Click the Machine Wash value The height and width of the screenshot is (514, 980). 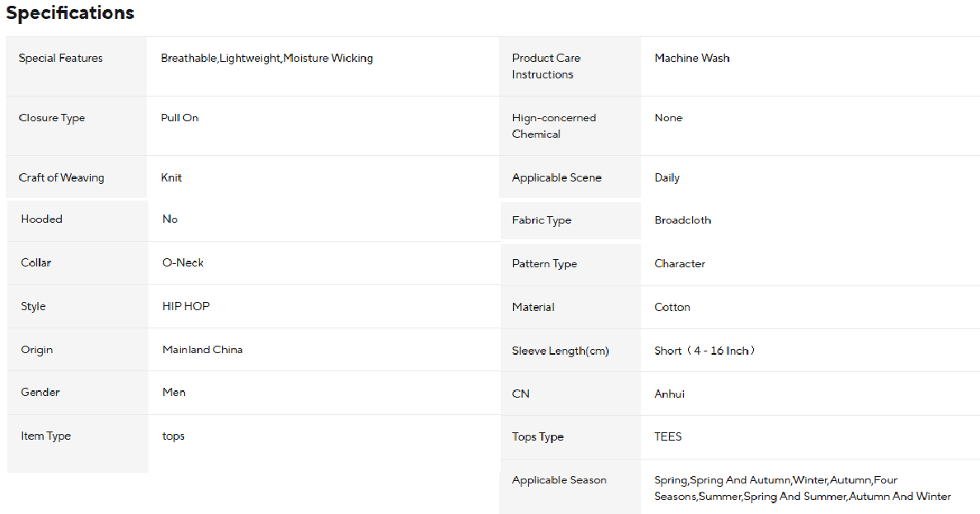coord(692,59)
